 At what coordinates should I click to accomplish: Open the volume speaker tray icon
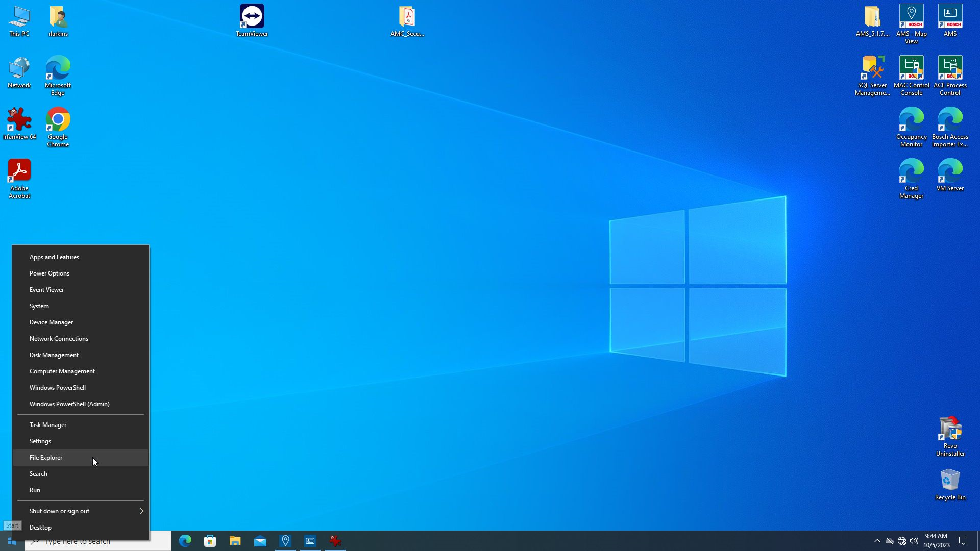point(914,541)
